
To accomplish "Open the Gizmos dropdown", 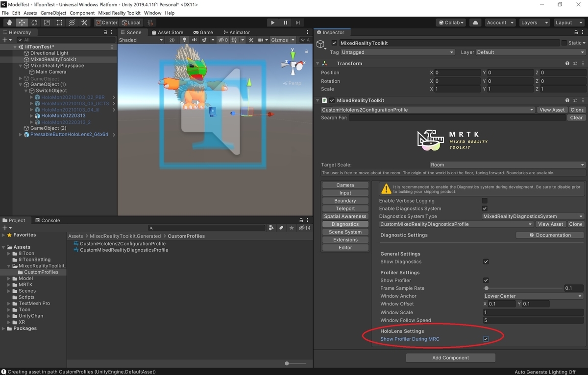I will (x=283, y=40).
